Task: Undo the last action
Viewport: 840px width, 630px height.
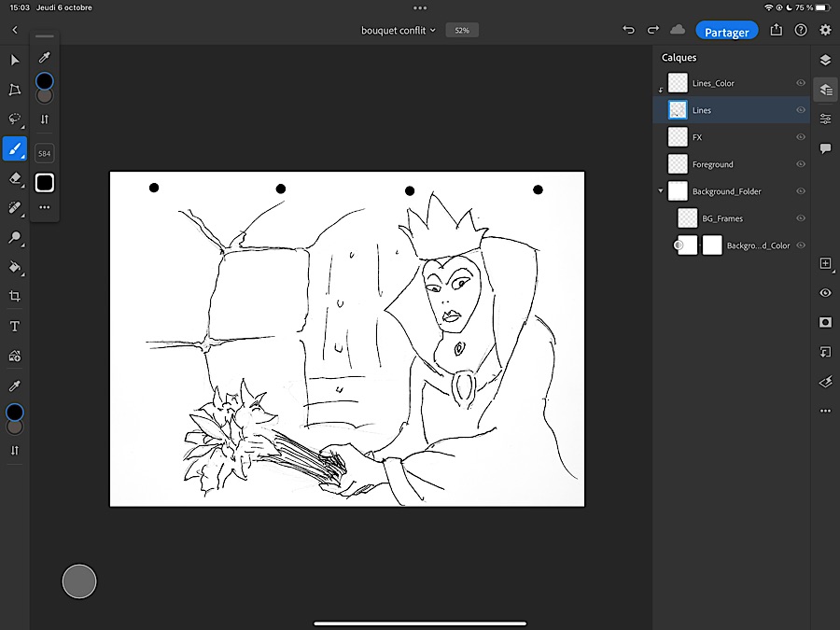Action: pos(628,30)
